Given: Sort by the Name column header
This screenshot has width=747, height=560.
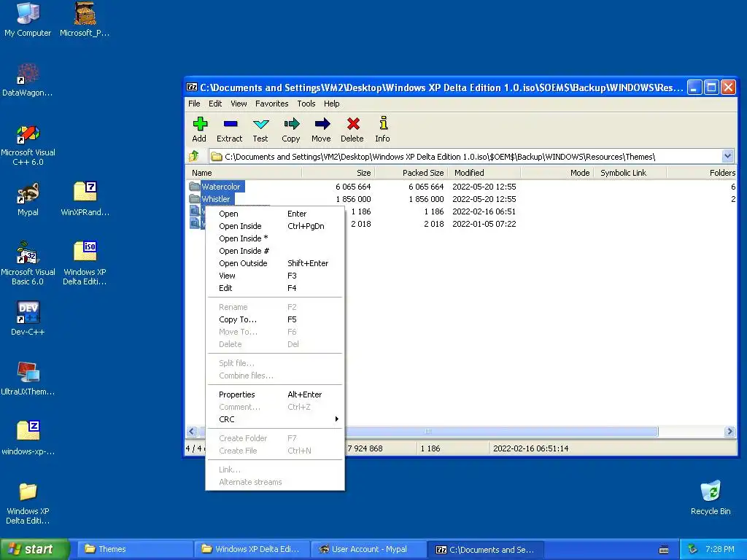Looking at the screenshot, I should 244,172.
